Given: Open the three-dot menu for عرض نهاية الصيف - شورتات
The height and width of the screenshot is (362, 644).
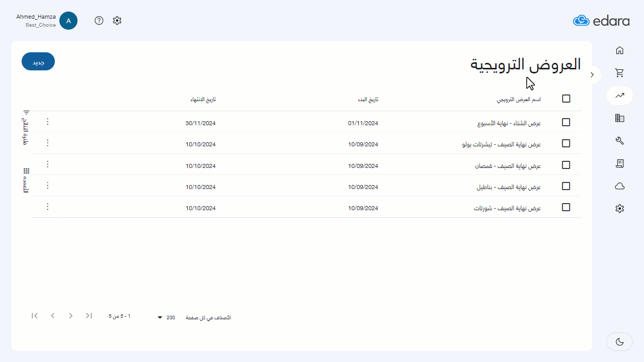Looking at the screenshot, I should (x=48, y=207).
